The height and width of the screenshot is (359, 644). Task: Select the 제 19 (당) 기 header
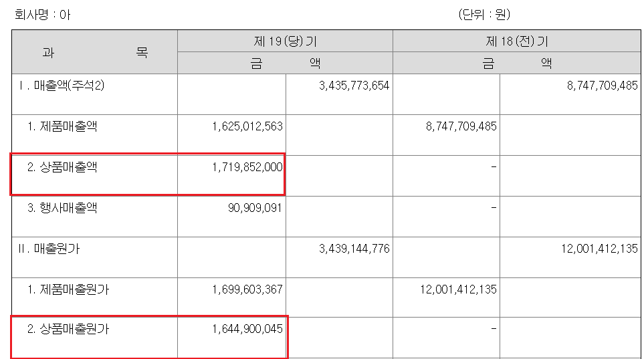pos(285,41)
